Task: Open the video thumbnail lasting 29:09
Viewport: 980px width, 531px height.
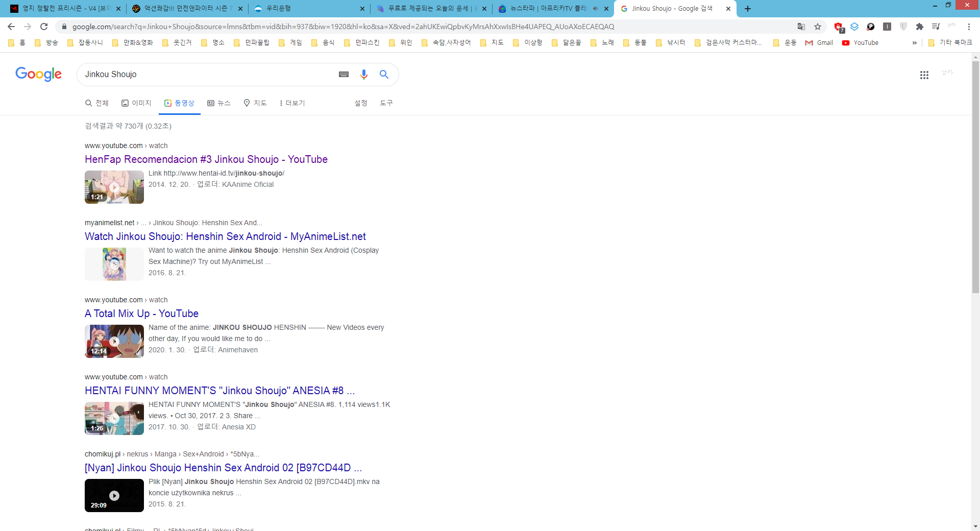Action: pos(114,495)
